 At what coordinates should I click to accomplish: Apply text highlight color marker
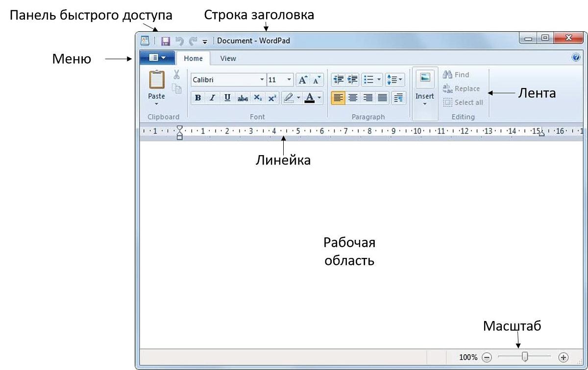click(x=289, y=98)
